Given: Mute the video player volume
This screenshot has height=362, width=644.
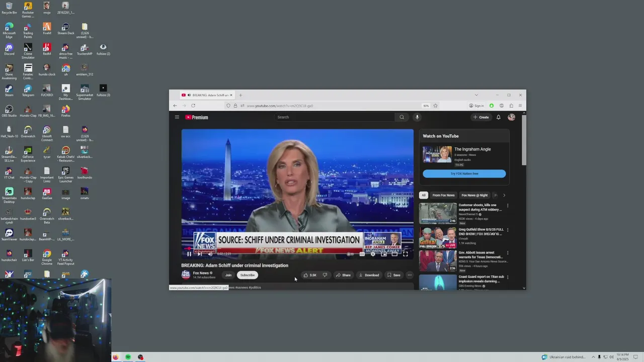Looking at the screenshot, I should point(210,254).
